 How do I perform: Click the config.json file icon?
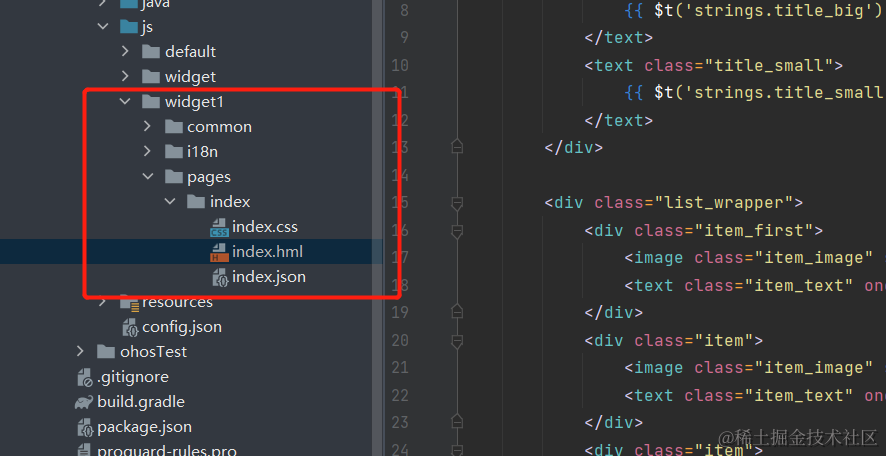(x=130, y=327)
